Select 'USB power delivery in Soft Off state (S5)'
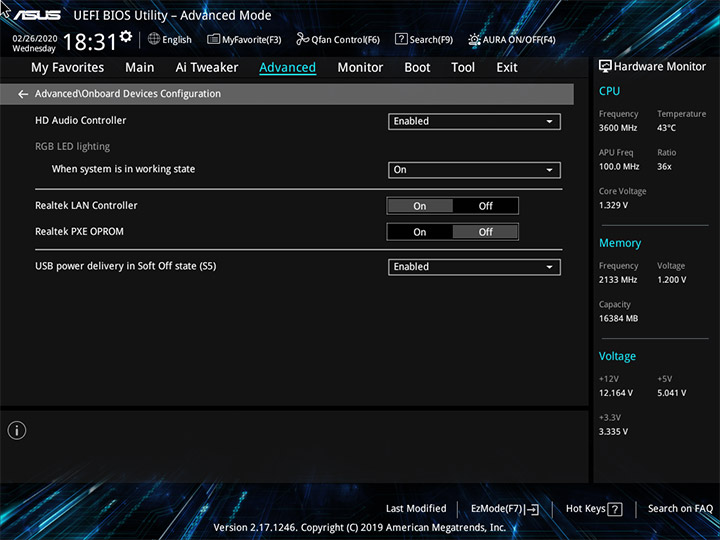 point(125,266)
